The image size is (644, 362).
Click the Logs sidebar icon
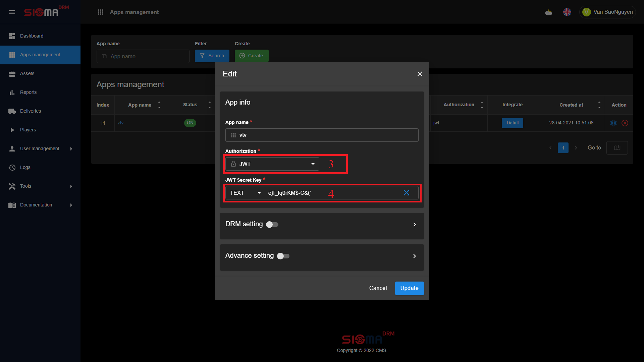tap(12, 167)
